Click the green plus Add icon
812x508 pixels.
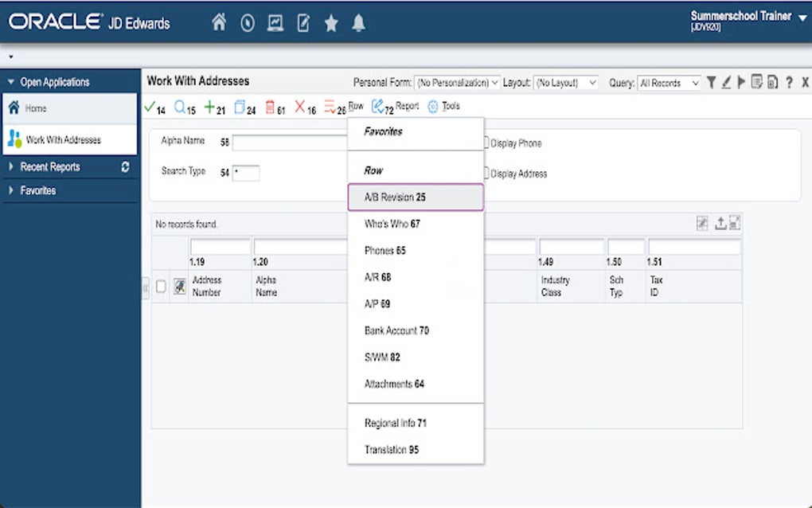[209, 107]
